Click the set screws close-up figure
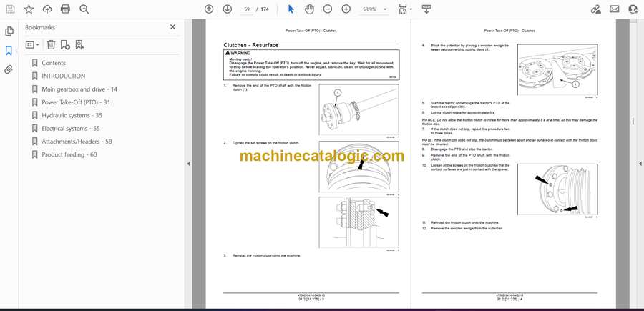The width and height of the screenshot is (644, 311). [358, 167]
